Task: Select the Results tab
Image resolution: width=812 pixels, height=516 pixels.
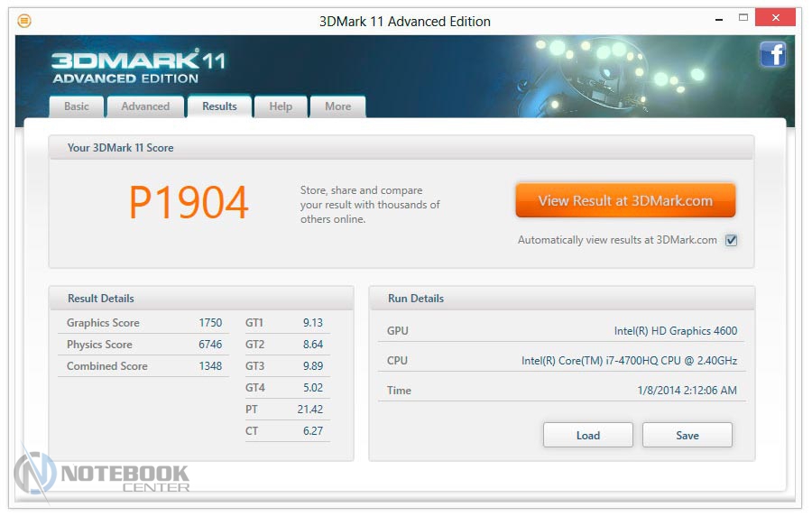Action: (219, 106)
